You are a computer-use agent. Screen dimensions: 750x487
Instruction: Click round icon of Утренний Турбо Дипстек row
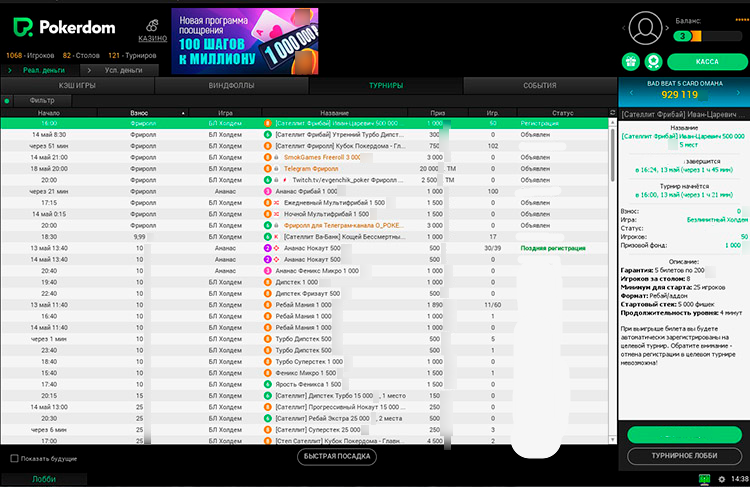268,134
